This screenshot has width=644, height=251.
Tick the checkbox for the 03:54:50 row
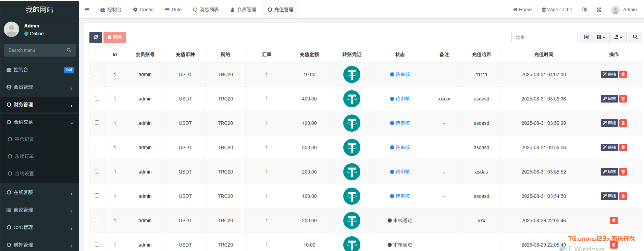coord(97,196)
